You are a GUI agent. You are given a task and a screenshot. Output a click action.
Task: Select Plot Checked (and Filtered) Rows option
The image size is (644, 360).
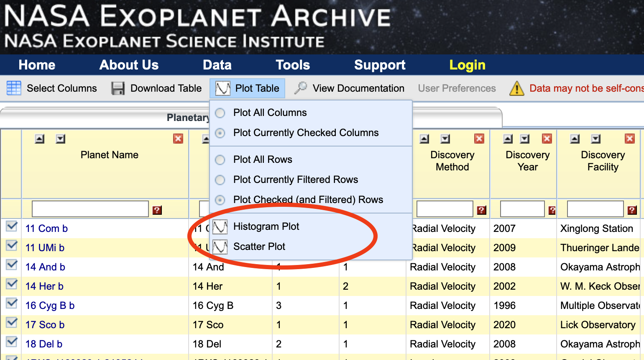click(220, 200)
